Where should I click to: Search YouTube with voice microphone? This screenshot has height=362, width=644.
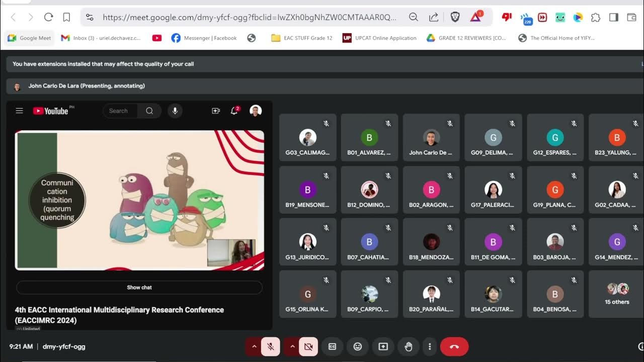coord(175,111)
